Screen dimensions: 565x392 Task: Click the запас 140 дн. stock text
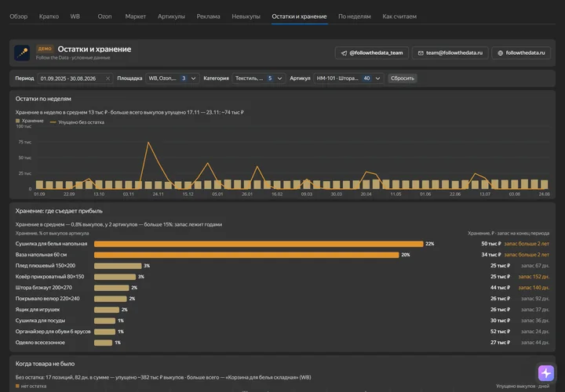pyautogui.click(x=534, y=288)
